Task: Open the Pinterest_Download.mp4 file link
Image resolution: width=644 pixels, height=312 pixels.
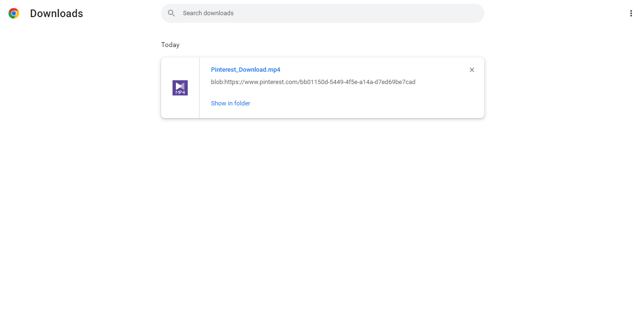Action: (x=246, y=70)
